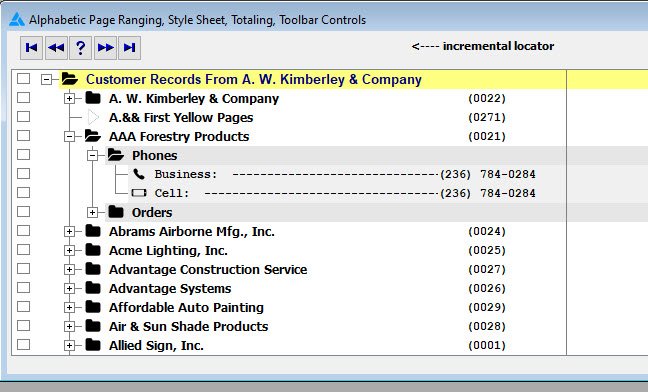Screen dimensions: 648x392
Task: Jump to first page with toolbar button
Action: point(31,48)
